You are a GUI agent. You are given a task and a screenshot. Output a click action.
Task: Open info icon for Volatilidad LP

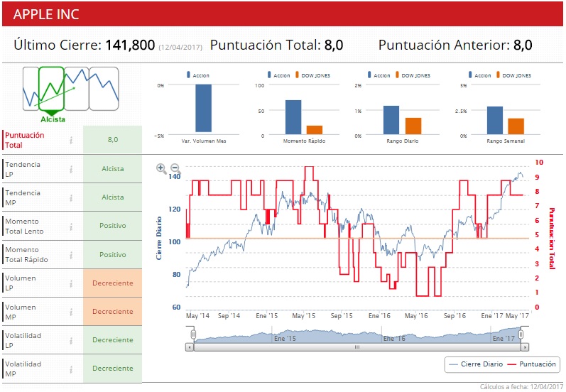[71, 340]
